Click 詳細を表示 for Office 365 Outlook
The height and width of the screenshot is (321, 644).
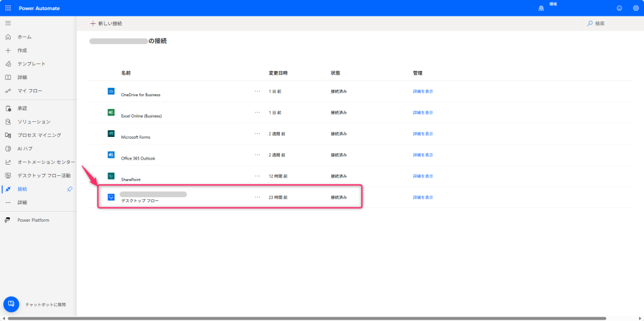(423, 155)
